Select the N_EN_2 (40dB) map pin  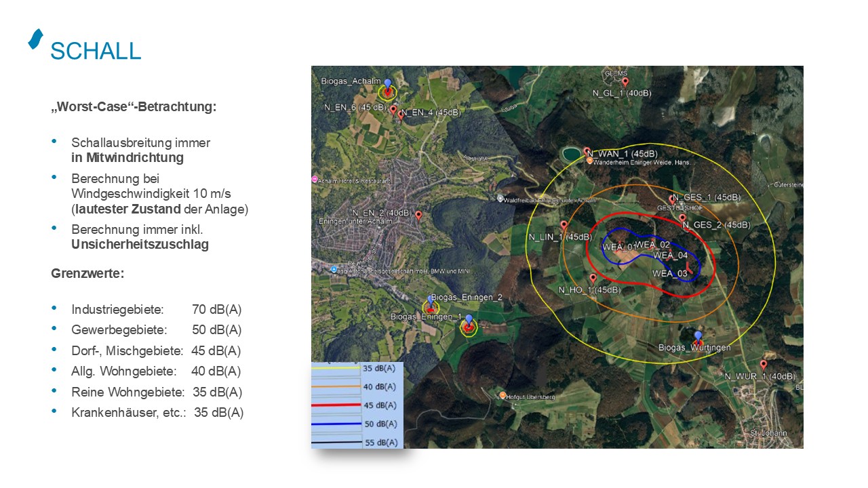[x=418, y=216]
